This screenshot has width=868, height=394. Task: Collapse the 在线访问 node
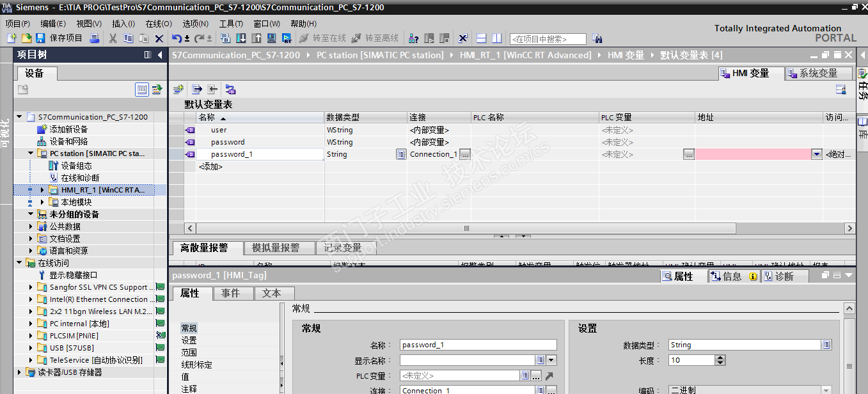19,263
